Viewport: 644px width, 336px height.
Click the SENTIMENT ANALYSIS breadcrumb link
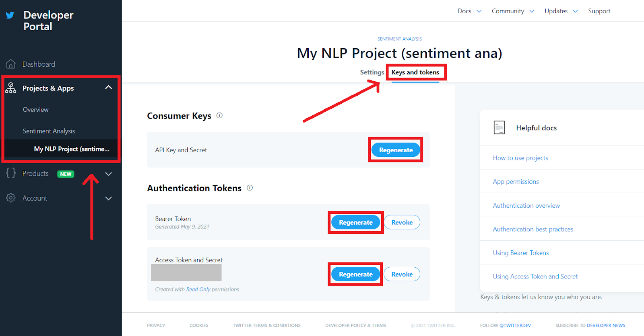[x=400, y=39]
